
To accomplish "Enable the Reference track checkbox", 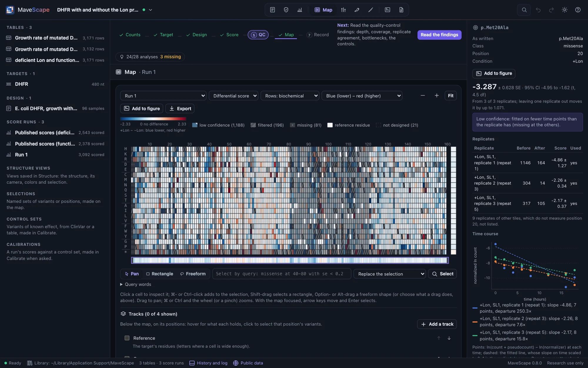I will 127,338.
